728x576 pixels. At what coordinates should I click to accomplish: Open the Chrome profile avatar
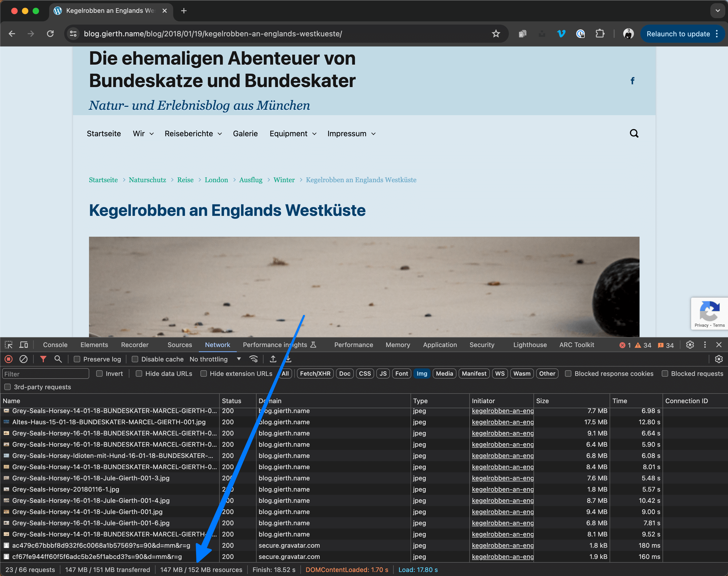click(x=628, y=34)
